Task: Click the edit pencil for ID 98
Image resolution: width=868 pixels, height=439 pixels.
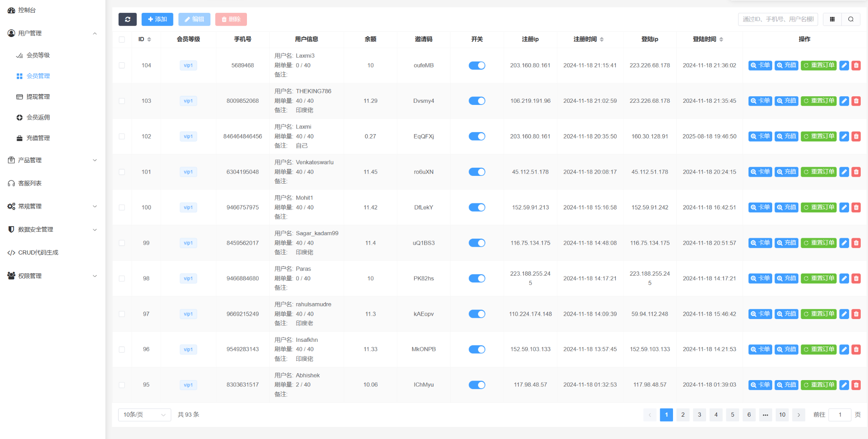Action: pyautogui.click(x=844, y=279)
